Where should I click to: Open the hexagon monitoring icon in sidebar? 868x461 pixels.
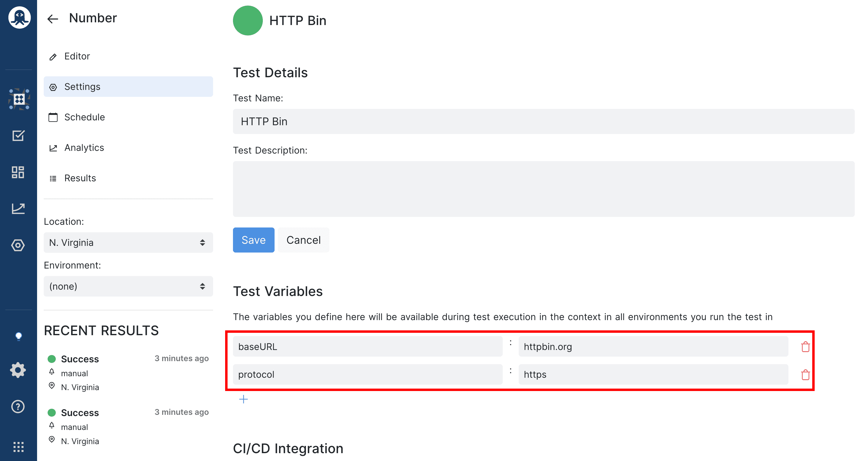tap(18, 245)
